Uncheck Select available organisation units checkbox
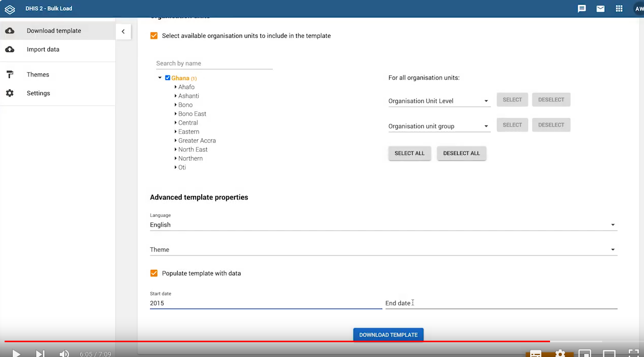The height and width of the screenshot is (357, 644). [x=154, y=36]
